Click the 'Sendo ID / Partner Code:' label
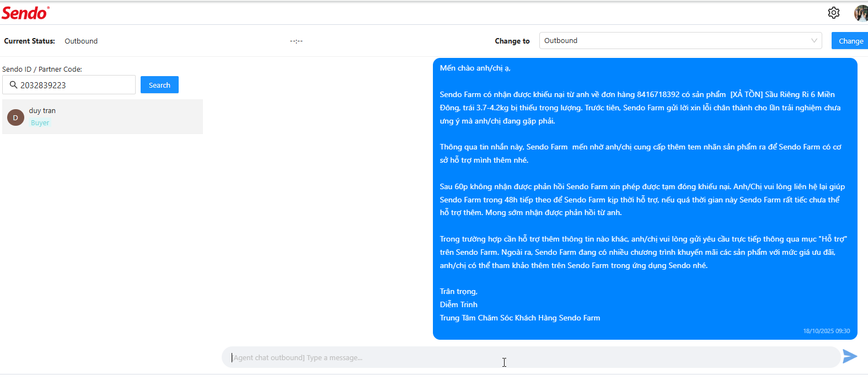Image resolution: width=868 pixels, height=380 pixels. [42, 69]
